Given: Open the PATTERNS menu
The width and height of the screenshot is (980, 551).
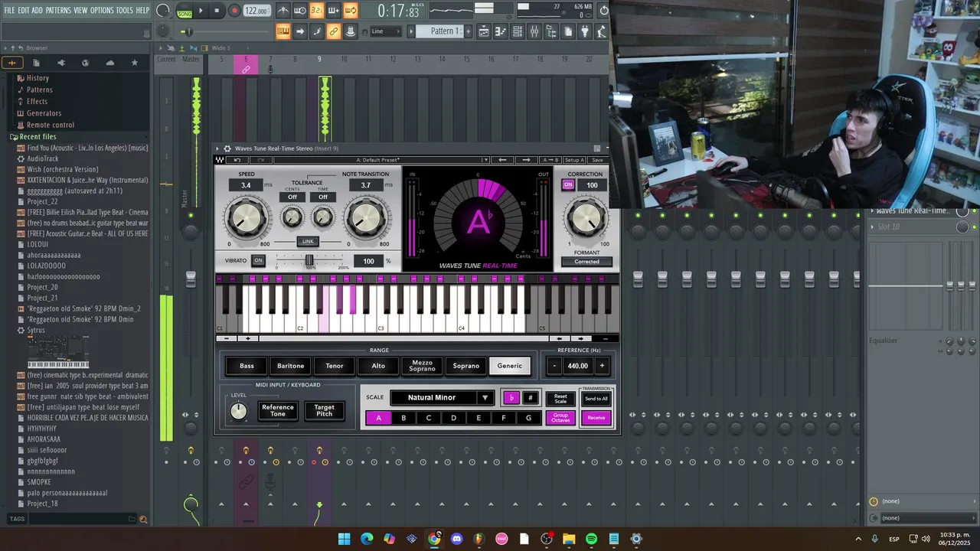Looking at the screenshot, I should pyautogui.click(x=58, y=10).
